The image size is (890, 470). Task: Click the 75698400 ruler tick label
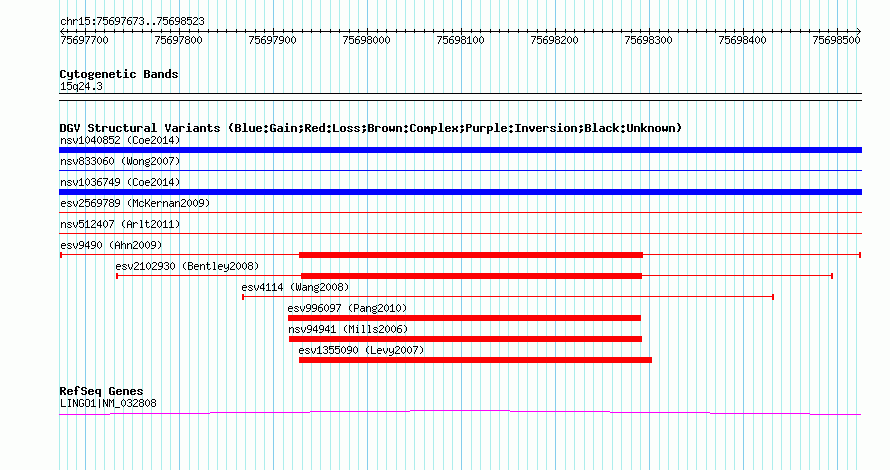742,40
